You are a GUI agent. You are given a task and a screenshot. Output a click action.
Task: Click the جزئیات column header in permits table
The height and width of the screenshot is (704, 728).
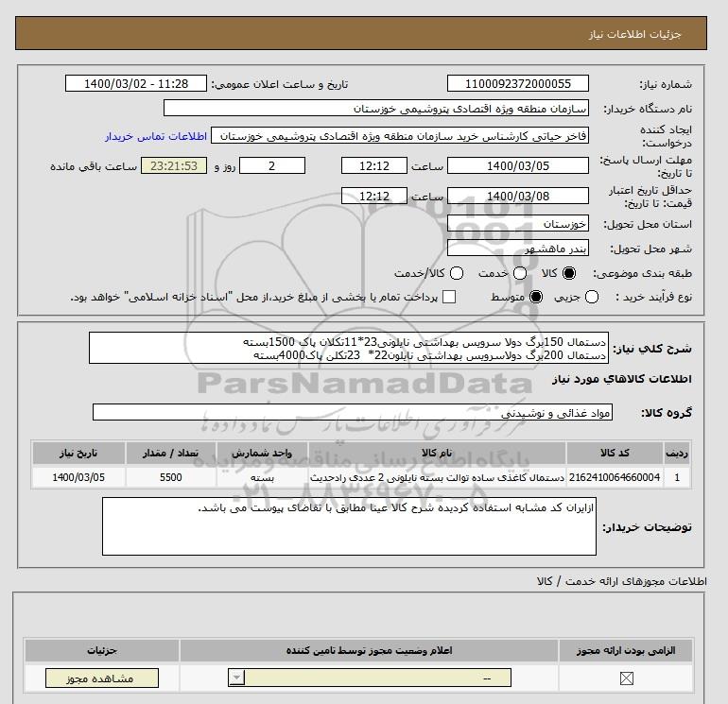pos(102,651)
